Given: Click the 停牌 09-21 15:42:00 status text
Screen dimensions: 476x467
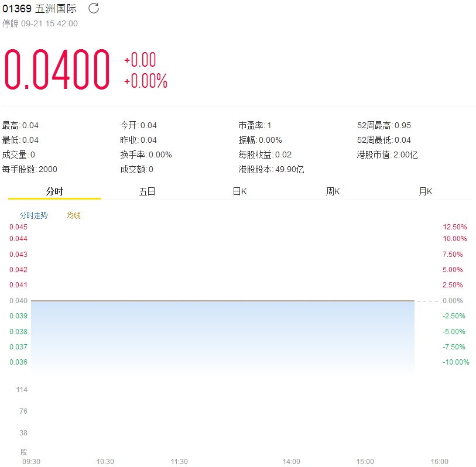Looking at the screenshot, I should (40, 23).
